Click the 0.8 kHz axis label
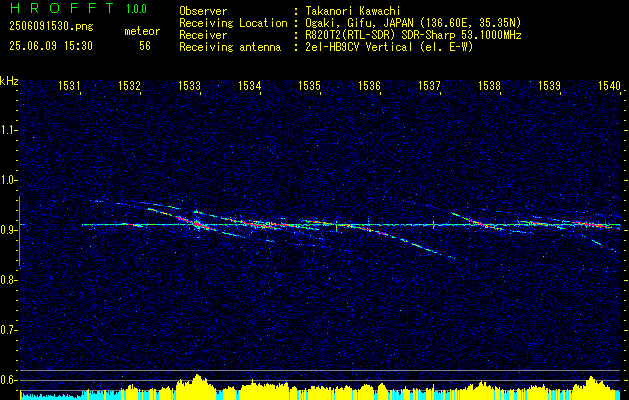This screenshot has height=400, width=629. pos(8,280)
